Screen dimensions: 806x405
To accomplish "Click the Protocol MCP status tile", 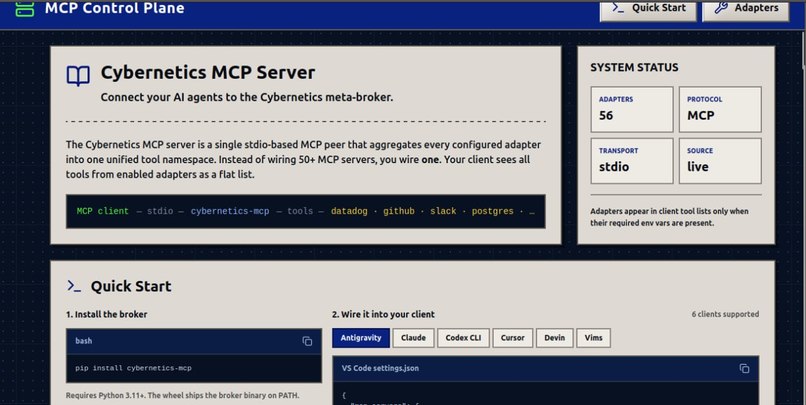I will [x=720, y=109].
